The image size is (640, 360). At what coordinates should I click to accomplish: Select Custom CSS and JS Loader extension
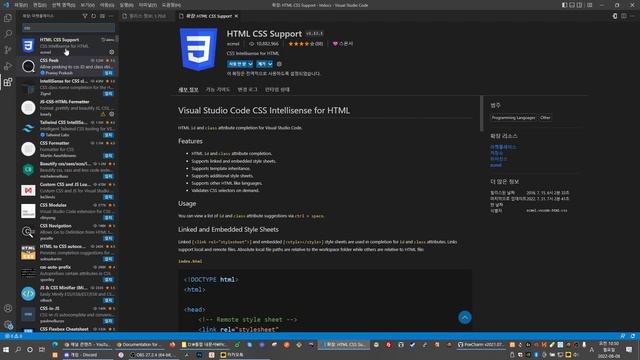click(67, 191)
